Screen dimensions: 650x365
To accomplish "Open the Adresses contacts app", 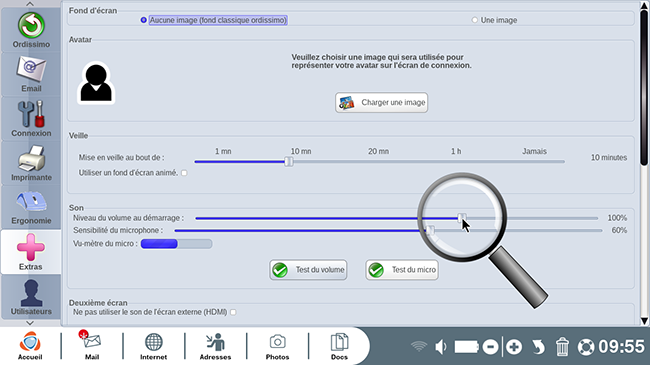I will tap(215, 346).
